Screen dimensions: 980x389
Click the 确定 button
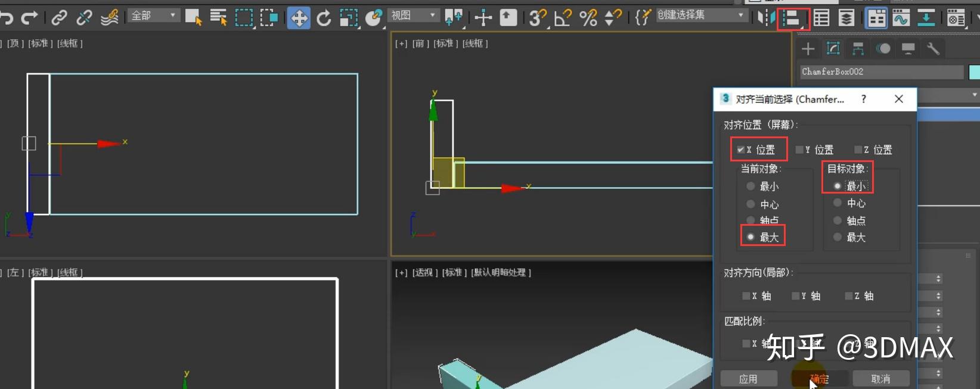click(819, 379)
